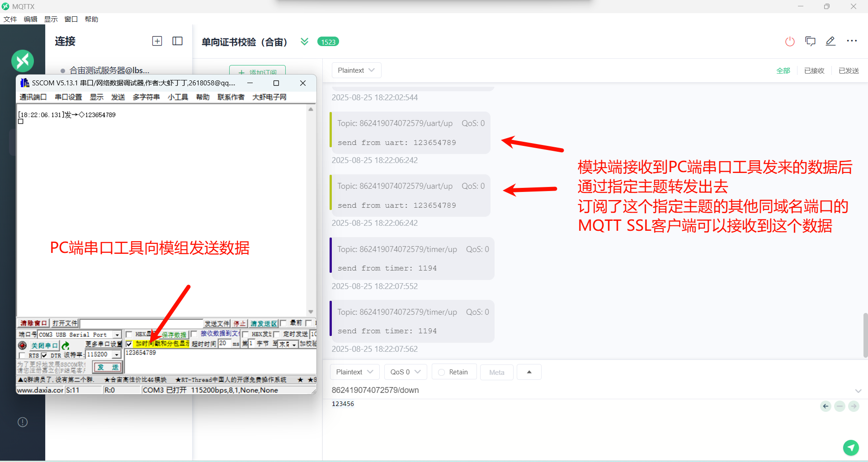The width and height of the screenshot is (868, 462).
Task: Click the Meta button
Action: click(x=496, y=372)
